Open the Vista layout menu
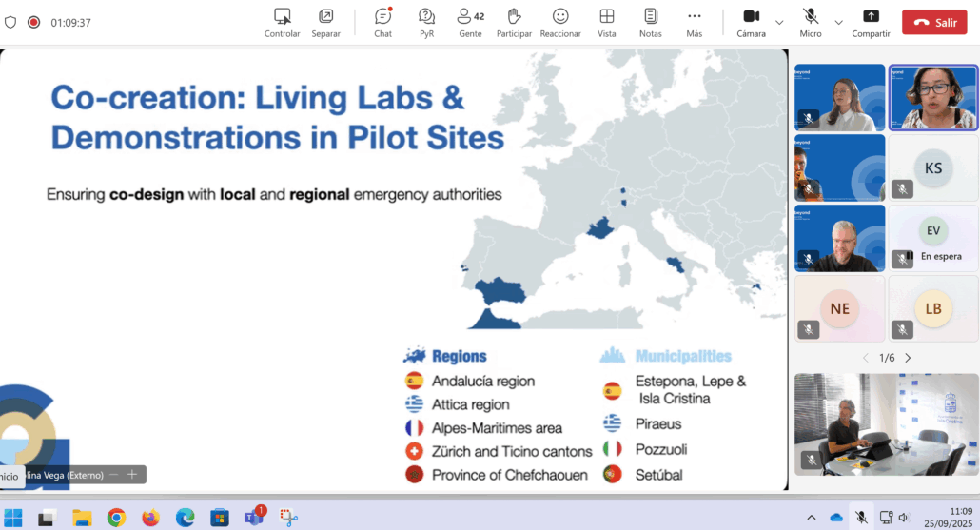980x530 pixels. 606,22
